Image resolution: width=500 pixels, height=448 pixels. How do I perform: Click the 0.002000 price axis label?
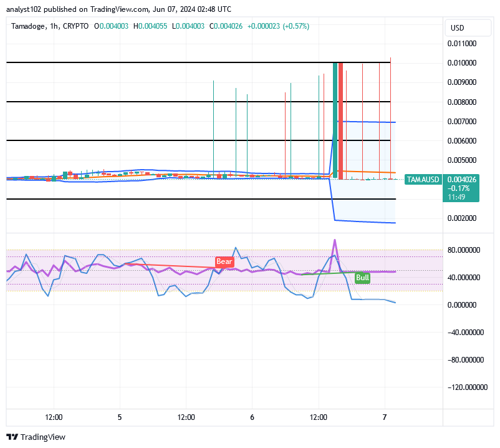click(462, 218)
